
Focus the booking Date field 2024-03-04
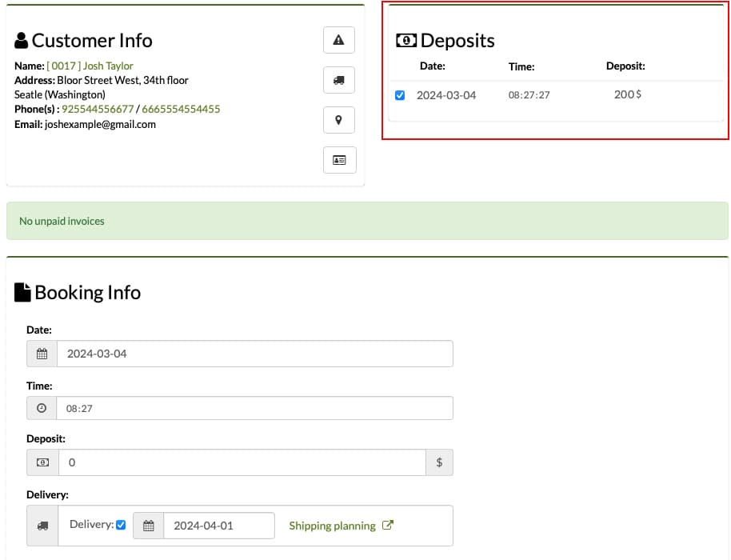pyautogui.click(x=254, y=354)
